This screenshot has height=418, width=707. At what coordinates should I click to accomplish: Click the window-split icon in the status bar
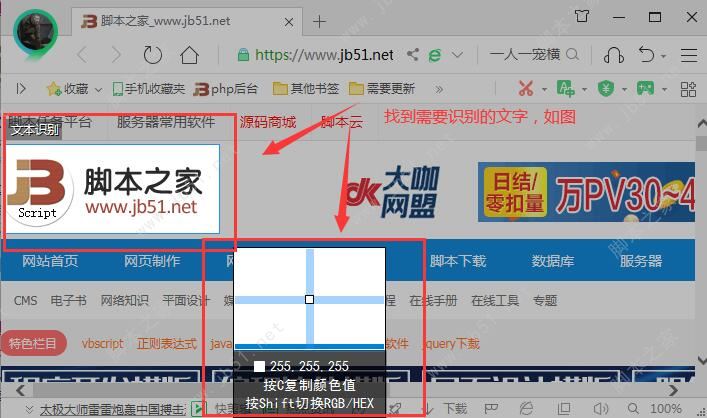pos(564,409)
